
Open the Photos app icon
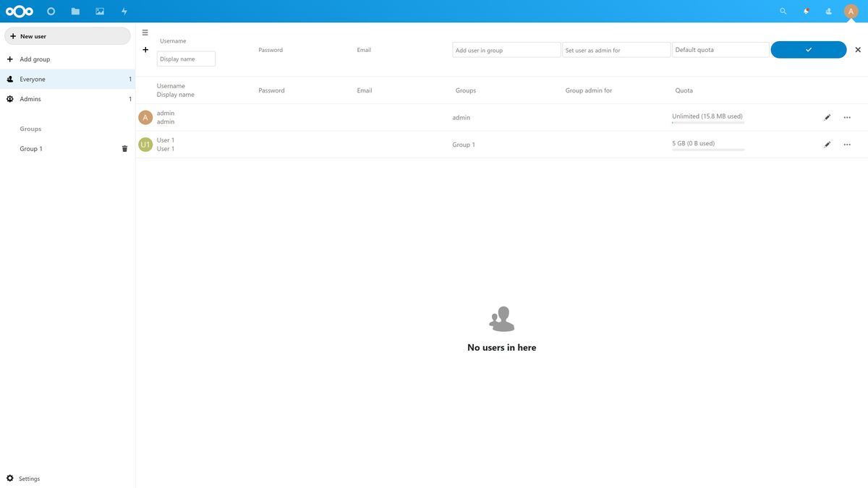point(99,11)
